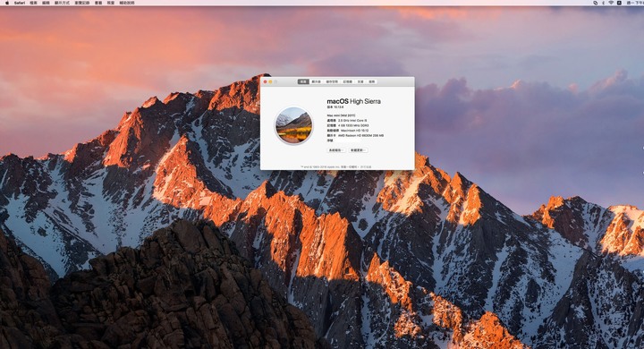The width and height of the screenshot is (644, 349).
Task: Minimize the About This Mac window
Action: click(270, 81)
